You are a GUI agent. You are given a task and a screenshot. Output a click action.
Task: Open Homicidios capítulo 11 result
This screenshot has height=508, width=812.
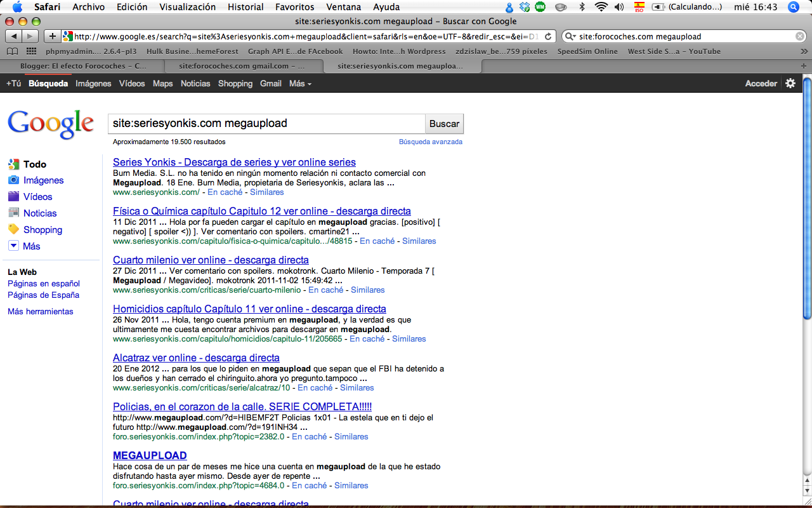tap(249, 309)
